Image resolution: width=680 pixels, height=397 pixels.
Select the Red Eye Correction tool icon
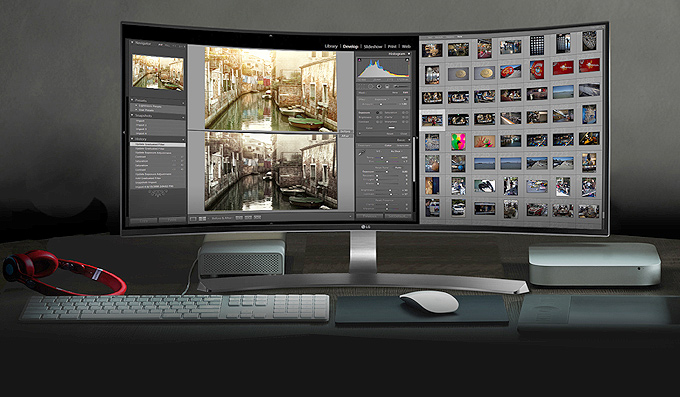click(379, 86)
